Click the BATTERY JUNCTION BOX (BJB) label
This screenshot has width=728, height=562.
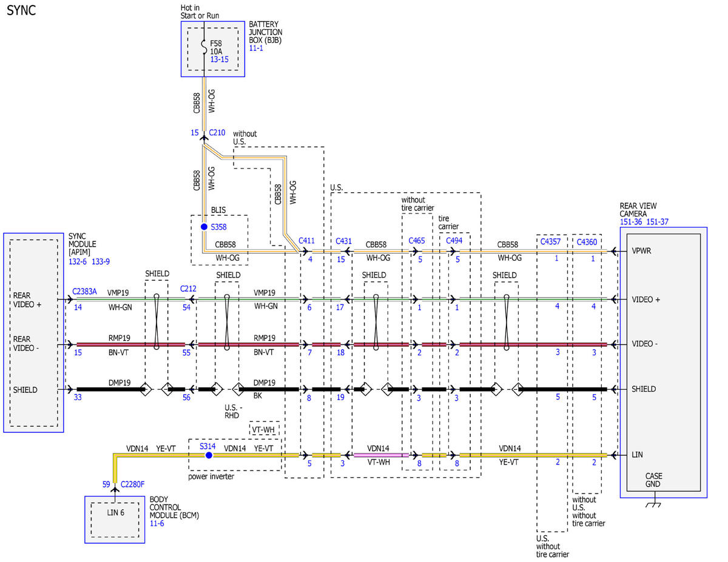[x=266, y=32]
